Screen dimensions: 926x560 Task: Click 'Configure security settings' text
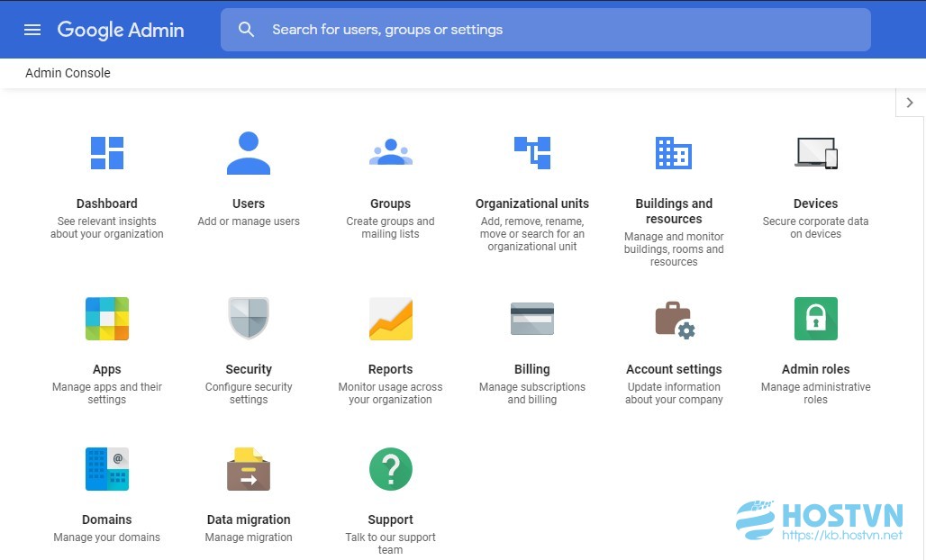249,393
